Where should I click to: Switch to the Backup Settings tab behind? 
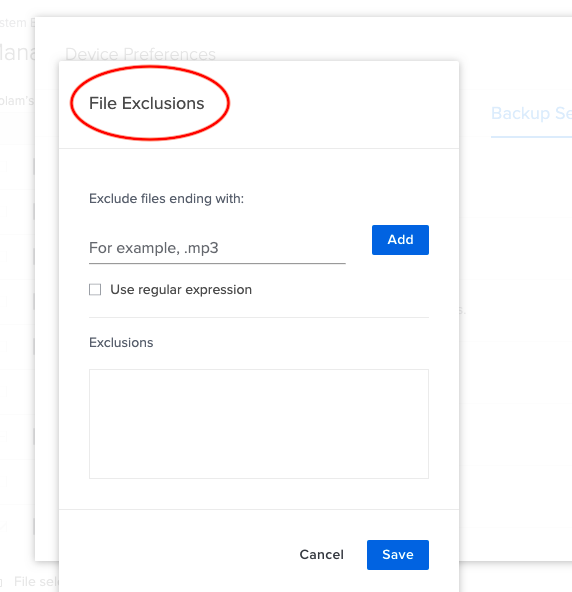(x=531, y=113)
